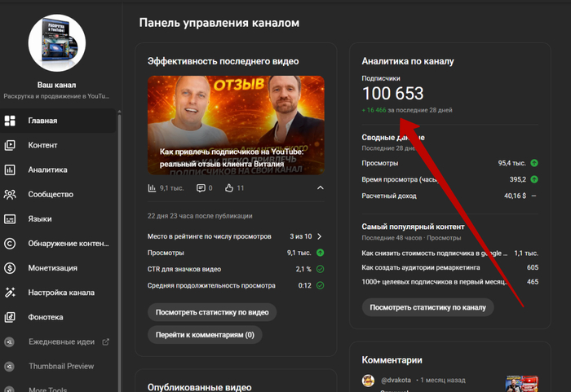The width and height of the screenshot is (571, 392).
Task: Click 22 дня 23 часа после публикации text
Action: coord(200,216)
